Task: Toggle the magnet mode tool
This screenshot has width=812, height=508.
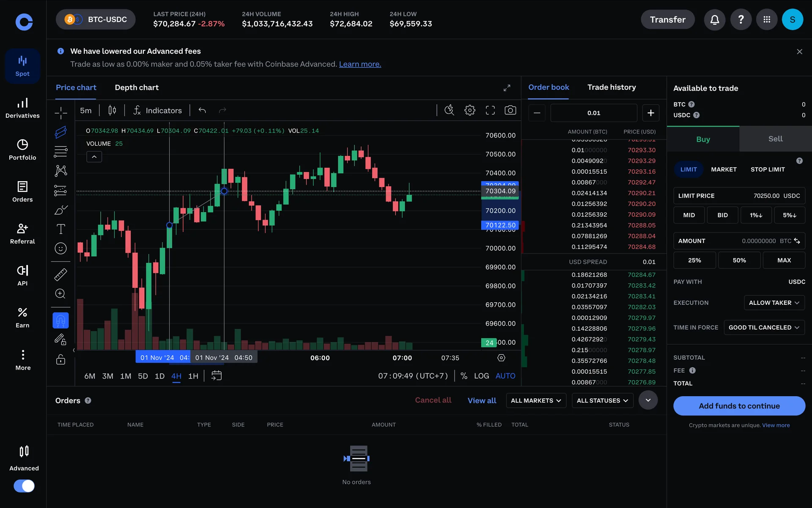Action: [x=60, y=320]
